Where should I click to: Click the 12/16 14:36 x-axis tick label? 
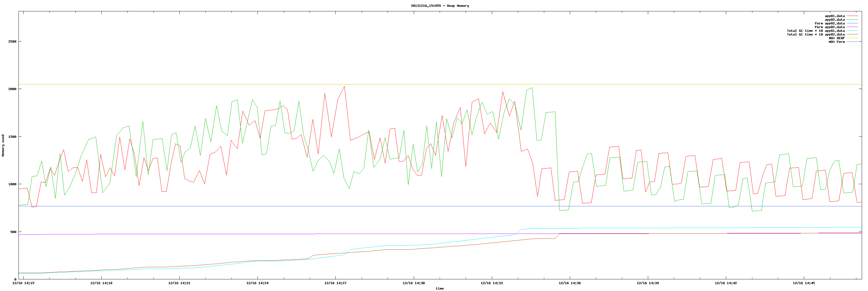coord(570,283)
